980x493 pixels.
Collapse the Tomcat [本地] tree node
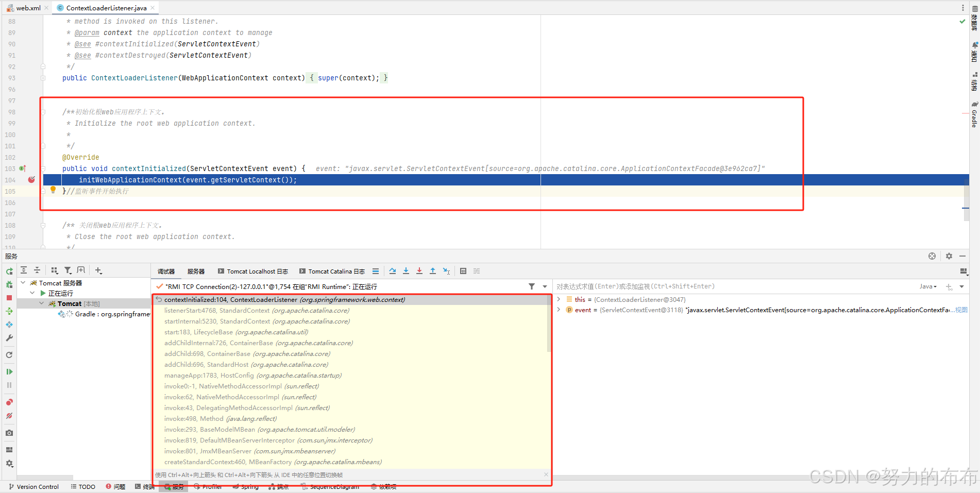click(42, 303)
